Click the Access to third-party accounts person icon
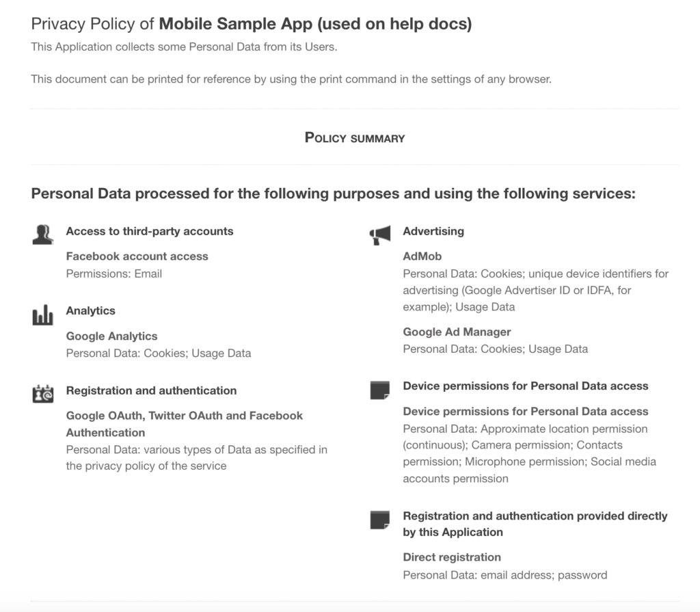The height and width of the screenshot is (612, 700). pyautogui.click(x=42, y=235)
